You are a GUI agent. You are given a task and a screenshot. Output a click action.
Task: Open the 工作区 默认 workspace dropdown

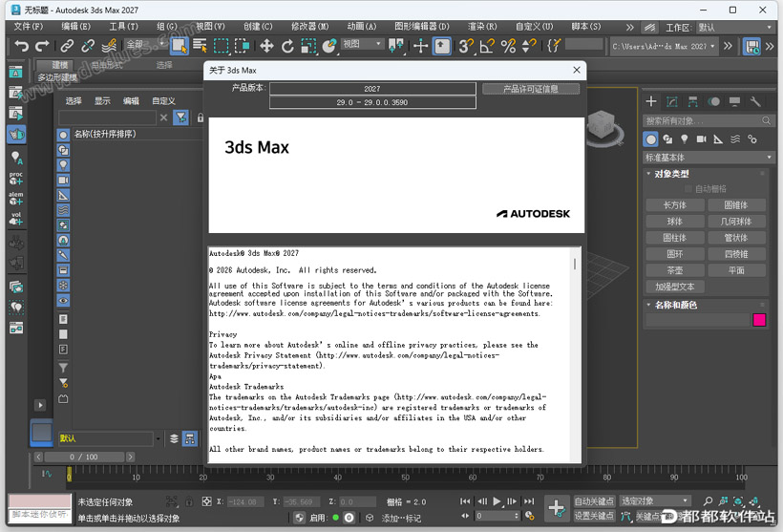pos(734,28)
